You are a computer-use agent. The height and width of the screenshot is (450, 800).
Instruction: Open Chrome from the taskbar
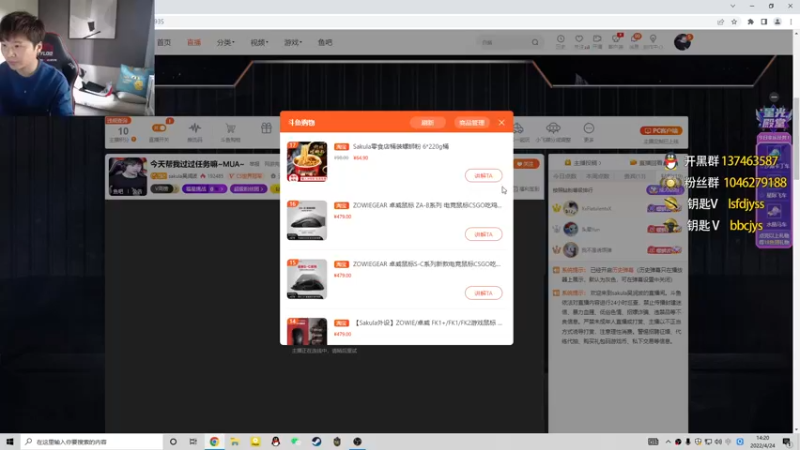click(x=214, y=442)
